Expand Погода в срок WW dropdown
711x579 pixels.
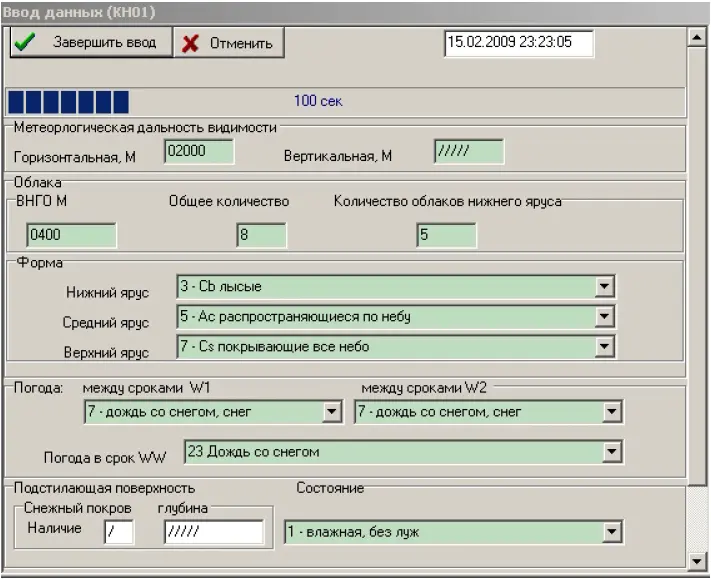[611, 452]
